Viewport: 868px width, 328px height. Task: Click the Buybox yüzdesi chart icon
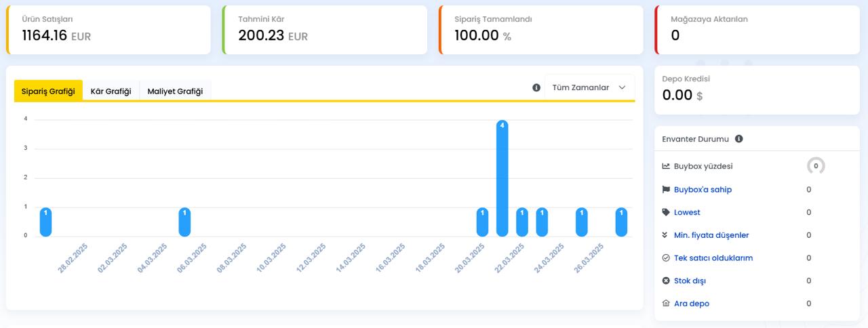pyautogui.click(x=666, y=166)
